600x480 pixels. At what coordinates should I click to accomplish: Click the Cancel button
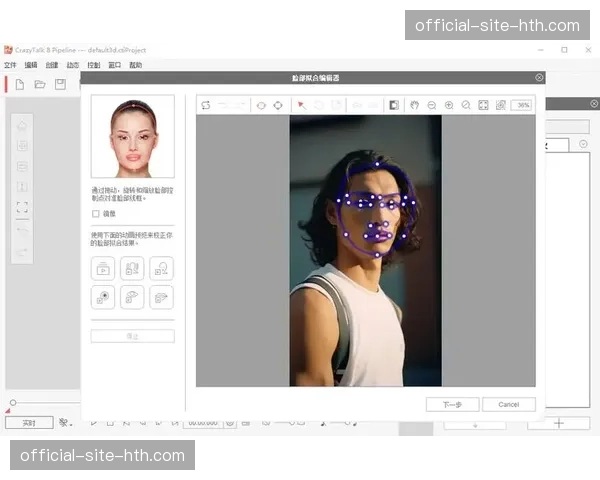coord(509,405)
